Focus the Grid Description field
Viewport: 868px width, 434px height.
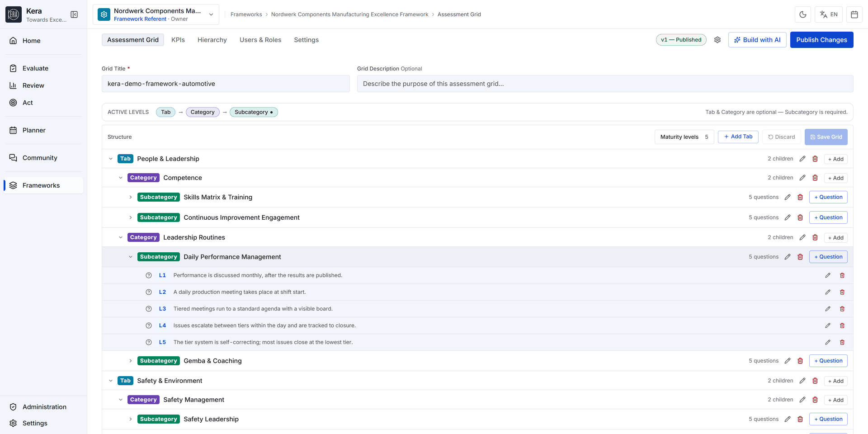605,84
